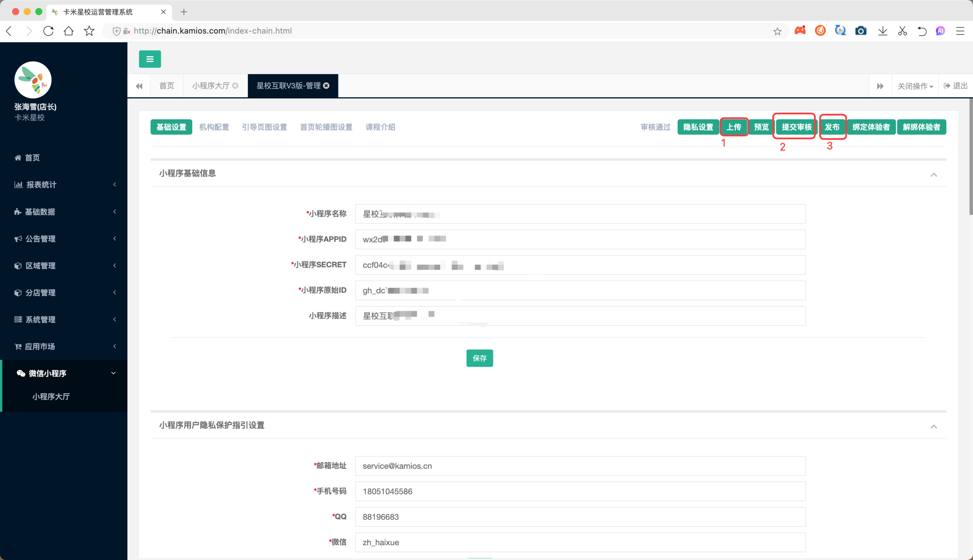Click the browser home icon
The image size is (973, 560).
68,31
